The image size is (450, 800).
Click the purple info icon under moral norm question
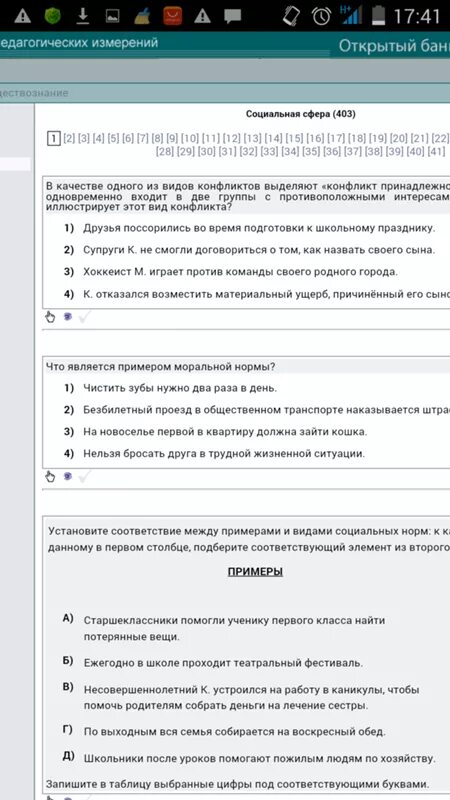point(67,477)
